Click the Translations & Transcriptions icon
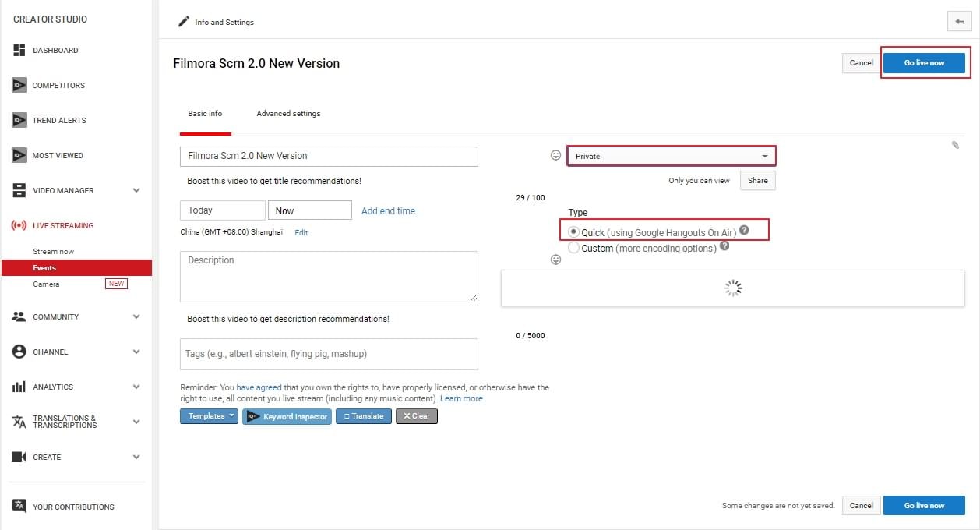 click(19, 422)
